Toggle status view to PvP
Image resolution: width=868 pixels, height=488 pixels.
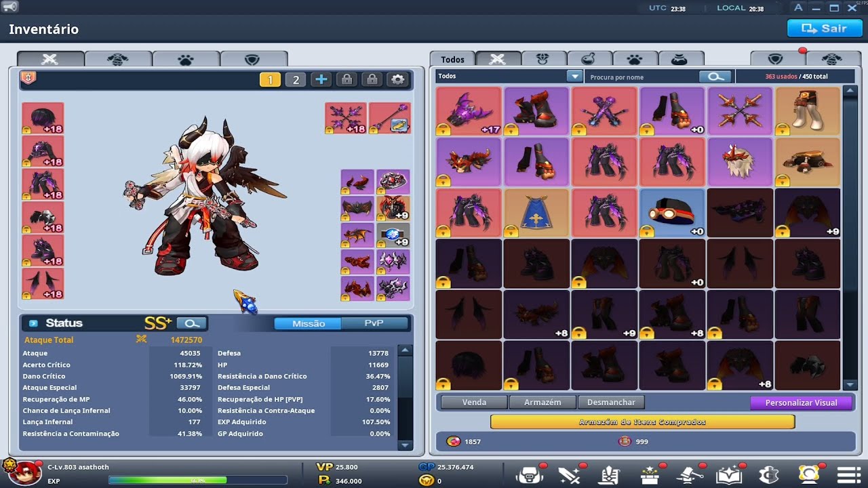coord(374,323)
